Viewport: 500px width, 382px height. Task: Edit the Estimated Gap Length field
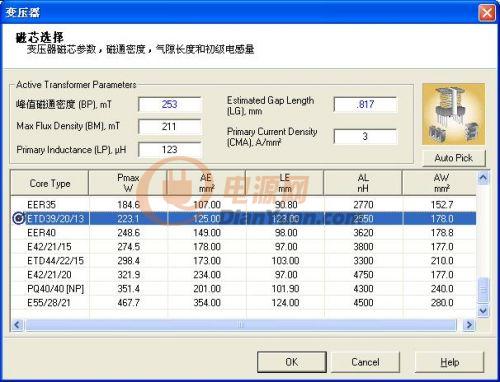[x=365, y=104]
